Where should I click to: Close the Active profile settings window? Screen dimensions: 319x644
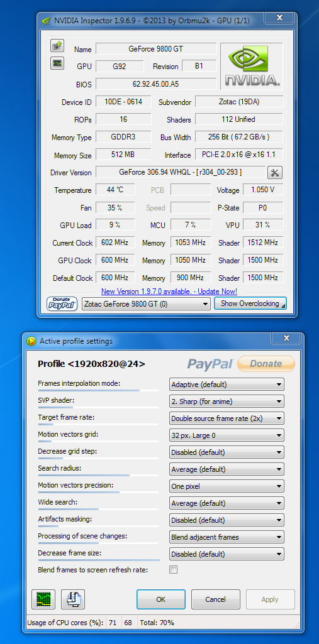tap(286, 339)
